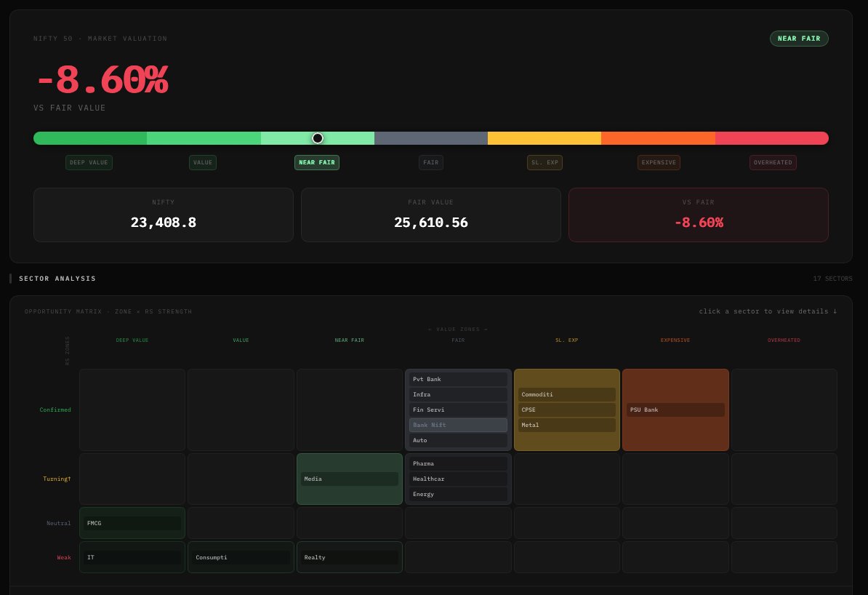This screenshot has width=868, height=595.
Task: Click the large -8.60% headline figure
Action: (x=102, y=80)
